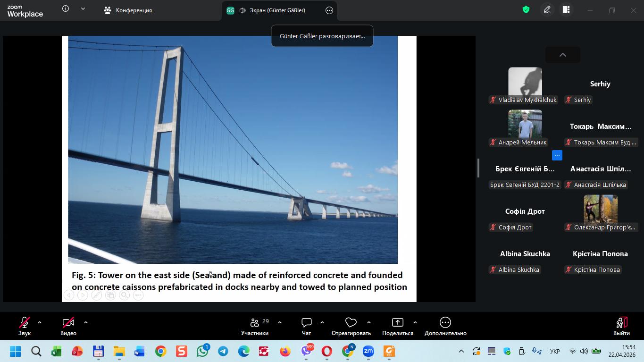
Task: Switch to the Конференция tab
Action: [128, 10]
